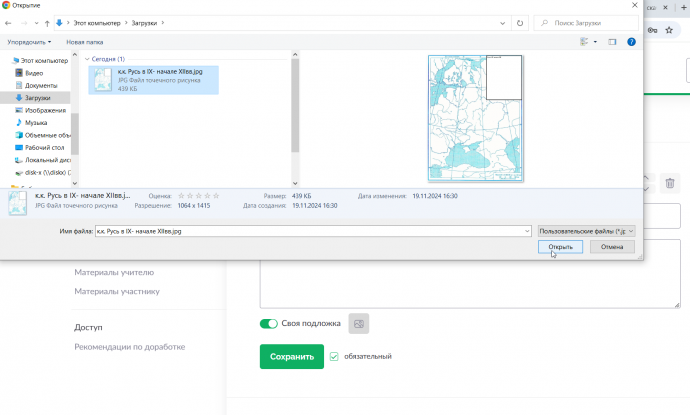Click the Back navigation arrow
690x415 pixels.
point(10,22)
